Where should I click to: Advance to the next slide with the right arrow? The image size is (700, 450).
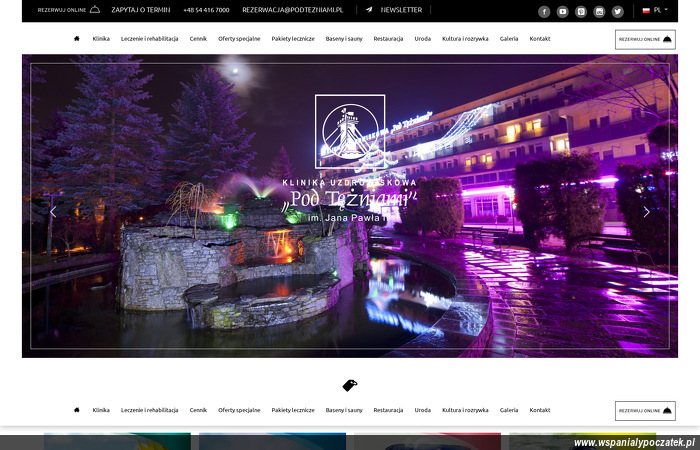[646, 211]
